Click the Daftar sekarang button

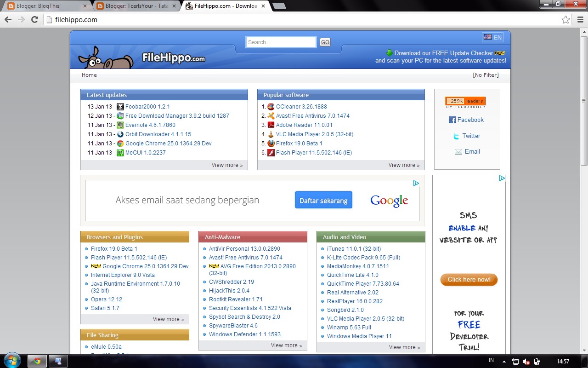[x=323, y=201]
